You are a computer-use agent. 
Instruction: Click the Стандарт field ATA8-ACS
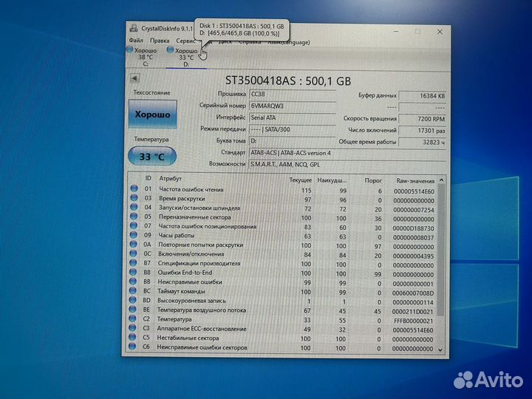[x=347, y=153]
